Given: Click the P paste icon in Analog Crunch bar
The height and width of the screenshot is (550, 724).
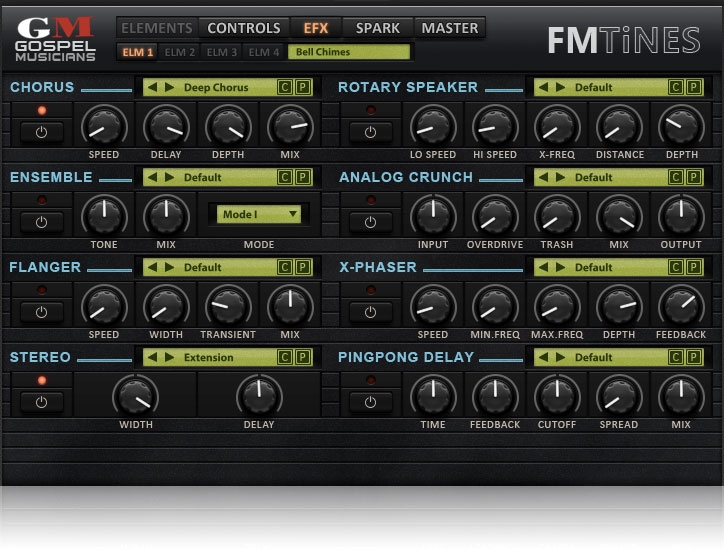Looking at the screenshot, I should pyautogui.click(x=694, y=177).
